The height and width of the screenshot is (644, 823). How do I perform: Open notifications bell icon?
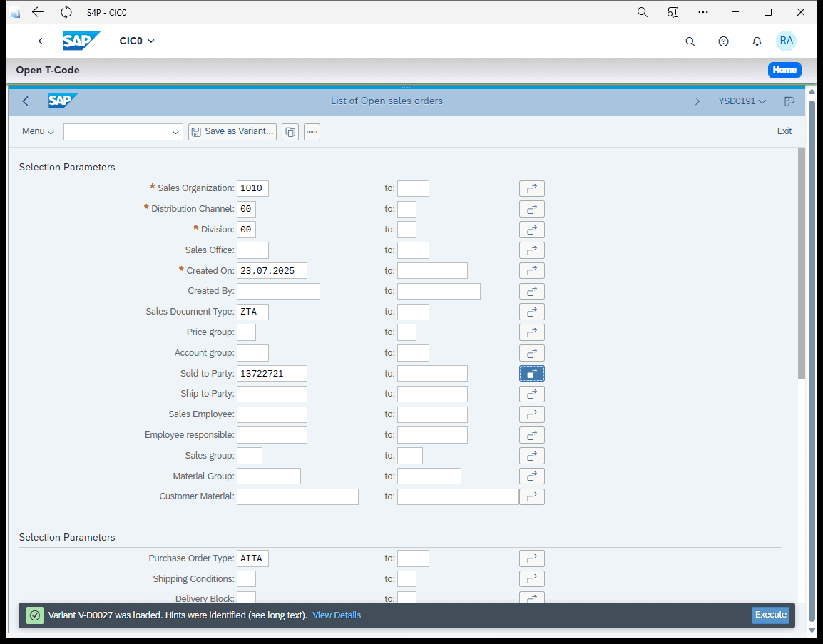pos(757,41)
